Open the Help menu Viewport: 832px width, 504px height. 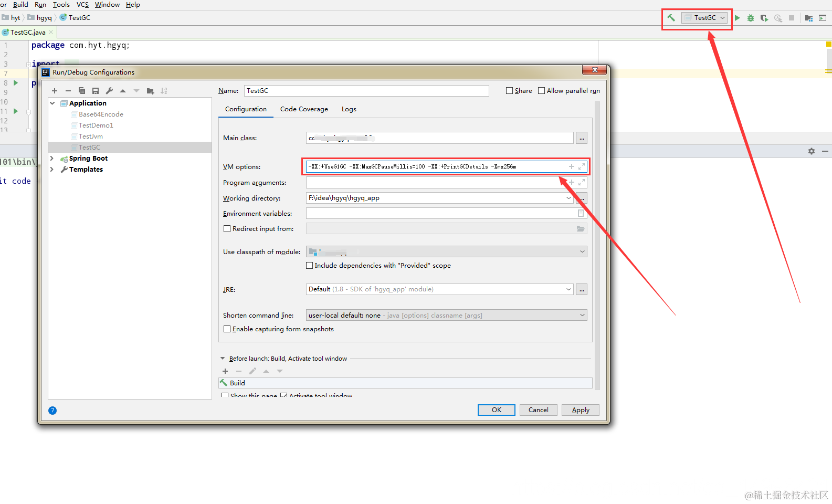pos(133,5)
